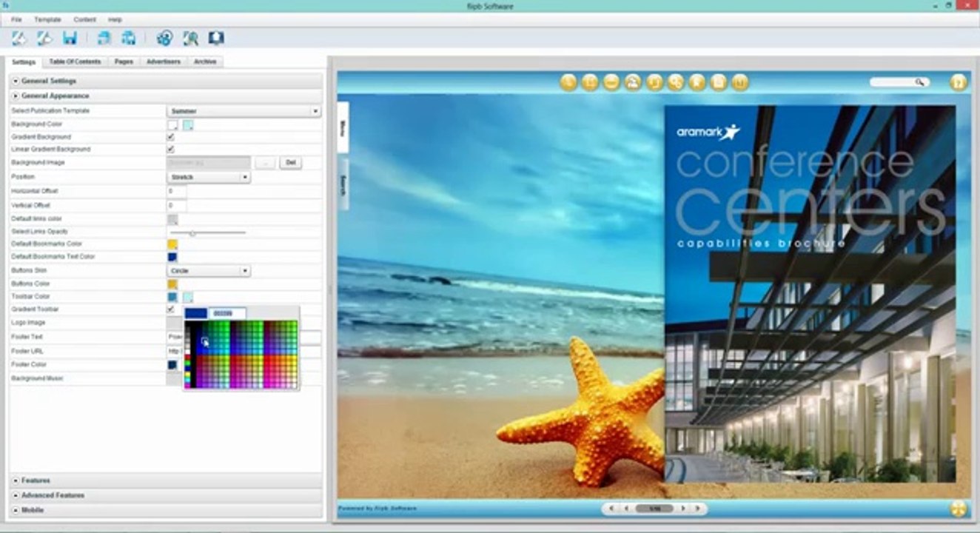
Task: Expand the Mobile section
Action: click(166, 510)
